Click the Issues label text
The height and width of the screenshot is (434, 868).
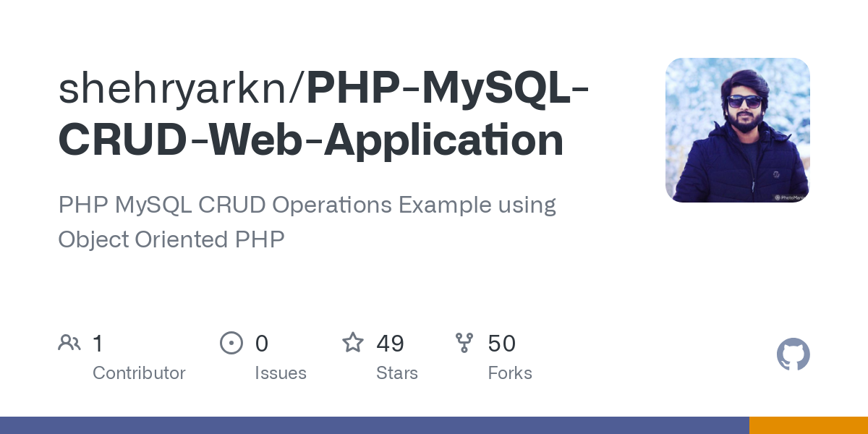click(281, 373)
